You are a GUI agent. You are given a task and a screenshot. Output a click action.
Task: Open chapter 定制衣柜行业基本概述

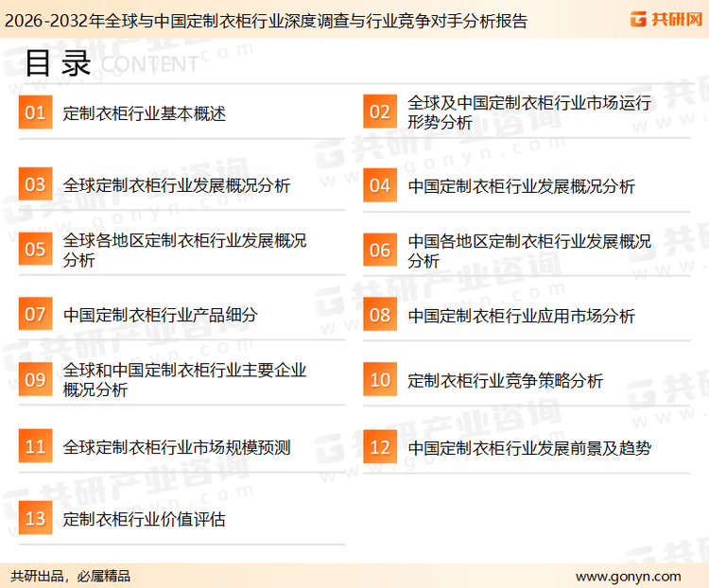point(144,114)
